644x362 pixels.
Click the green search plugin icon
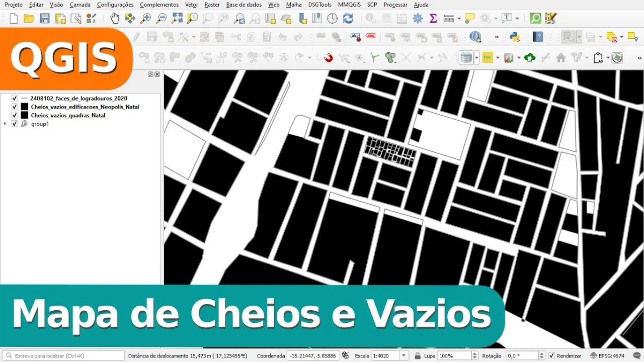(x=535, y=19)
